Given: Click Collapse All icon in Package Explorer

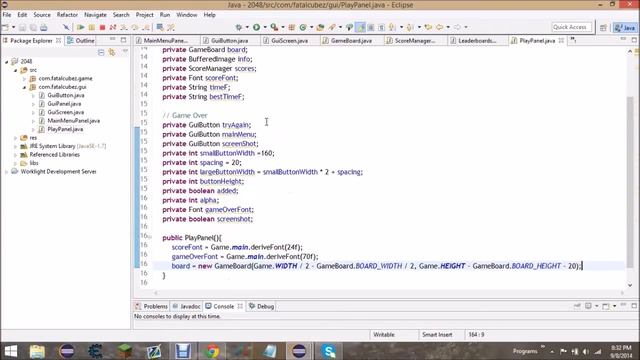Looking at the screenshot, I should point(101,52).
